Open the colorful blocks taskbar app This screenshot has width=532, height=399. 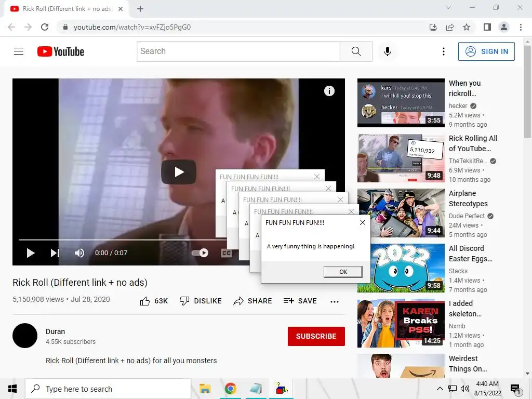point(281,389)
